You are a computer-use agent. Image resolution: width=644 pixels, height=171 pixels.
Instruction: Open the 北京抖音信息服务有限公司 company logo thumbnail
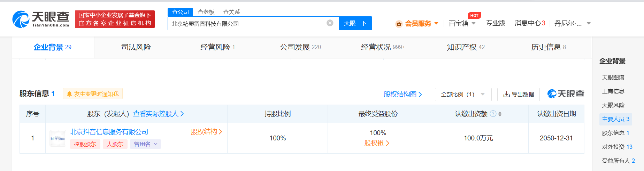click(58, 138)
